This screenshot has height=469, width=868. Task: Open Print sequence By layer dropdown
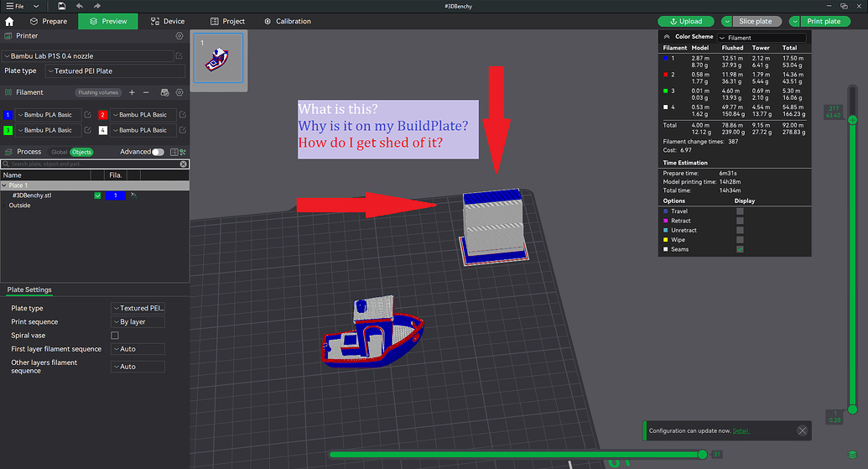[138, 321]
